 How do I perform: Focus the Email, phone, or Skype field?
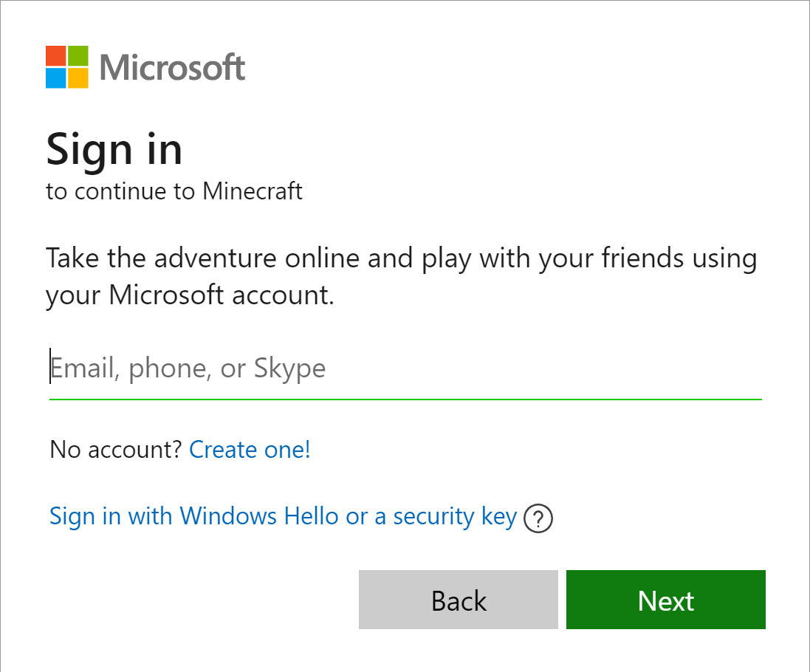(405, 368)
